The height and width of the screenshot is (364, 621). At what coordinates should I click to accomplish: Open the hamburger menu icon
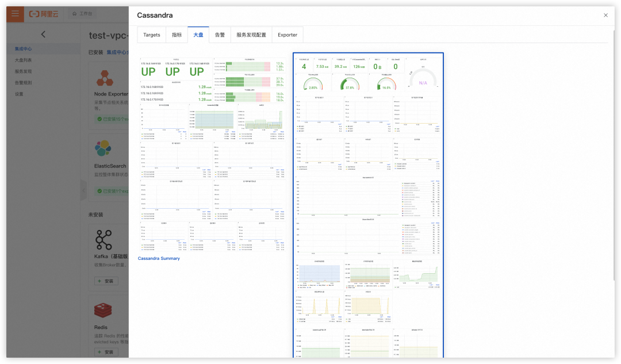click(15, 14)
